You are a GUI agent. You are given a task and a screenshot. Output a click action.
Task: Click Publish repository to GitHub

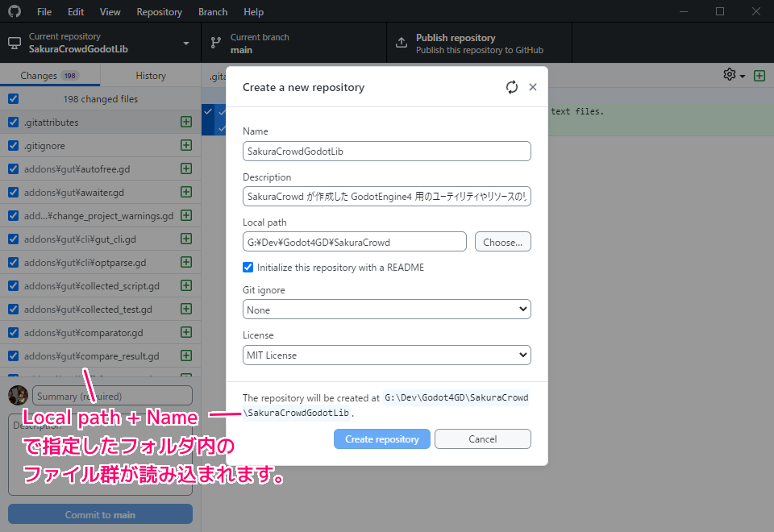click(479, 43)
